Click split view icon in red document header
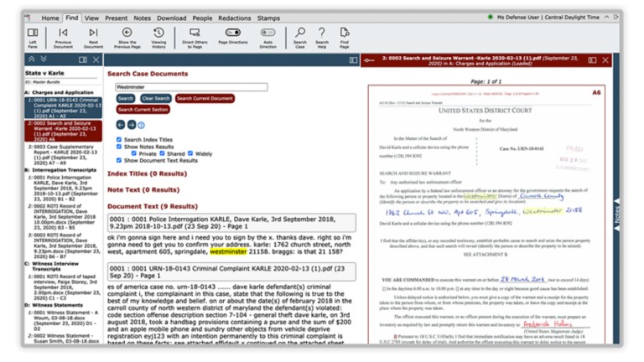Image resolution: width=644 pixels, height=362 pixels. (592, 60)
